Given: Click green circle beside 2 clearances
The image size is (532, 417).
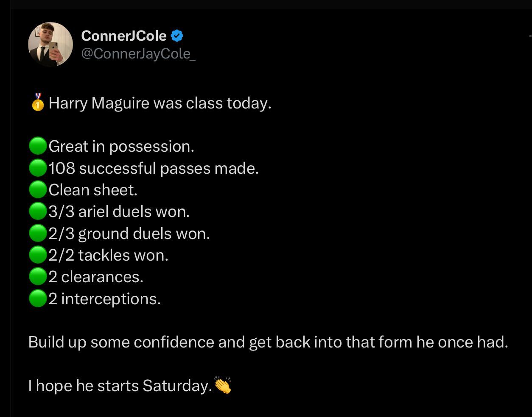Looking at the screenshot, I should click(38, 277).
